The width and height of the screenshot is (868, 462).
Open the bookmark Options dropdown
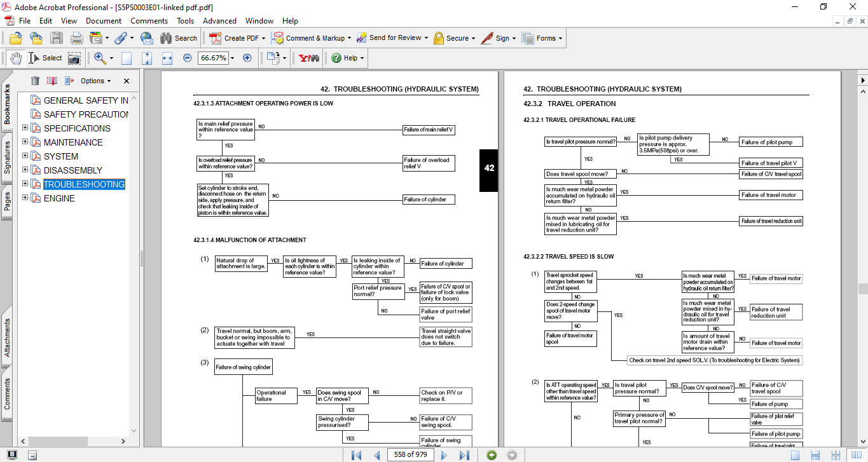click(x=96, y=81)
